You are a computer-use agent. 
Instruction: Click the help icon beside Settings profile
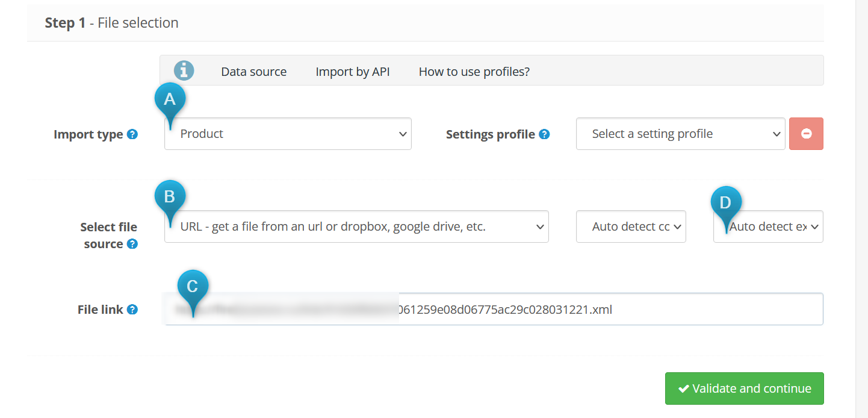coord(544,134)
